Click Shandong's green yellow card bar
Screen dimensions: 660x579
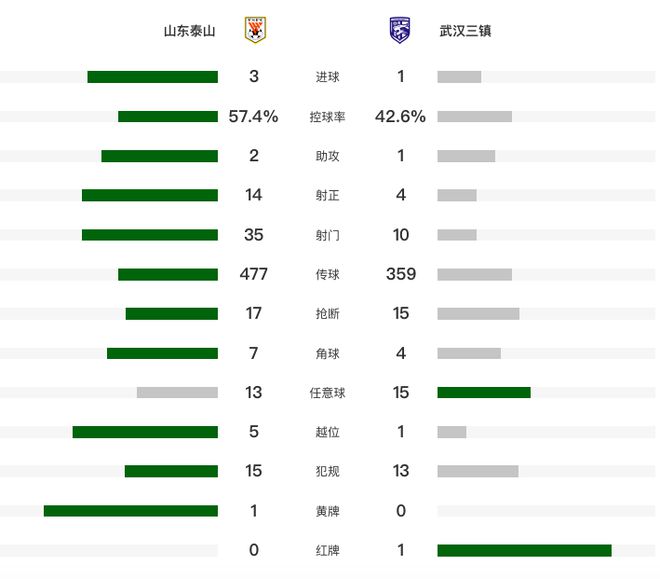(131, 511)
